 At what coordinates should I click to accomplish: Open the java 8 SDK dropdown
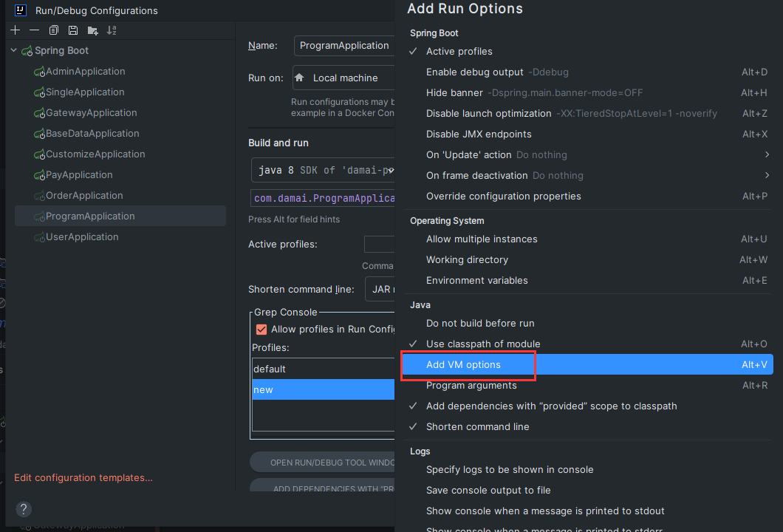point(323,171)
